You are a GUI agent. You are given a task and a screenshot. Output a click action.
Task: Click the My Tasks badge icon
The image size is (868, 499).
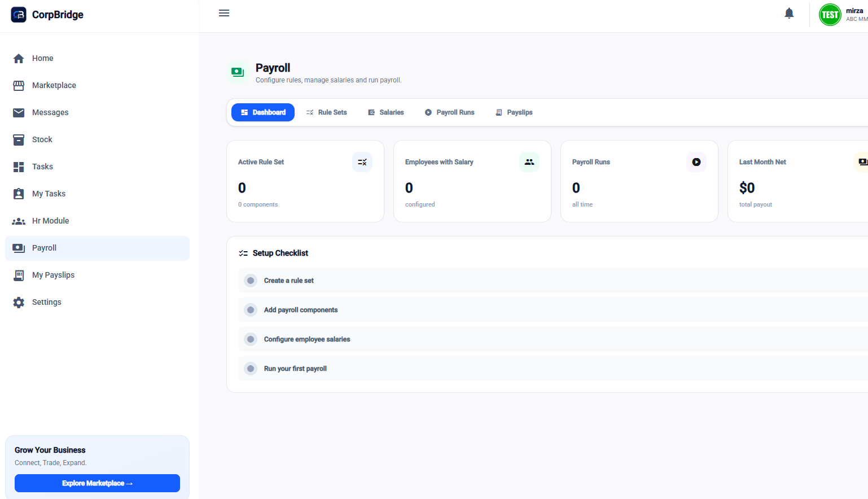19,194
